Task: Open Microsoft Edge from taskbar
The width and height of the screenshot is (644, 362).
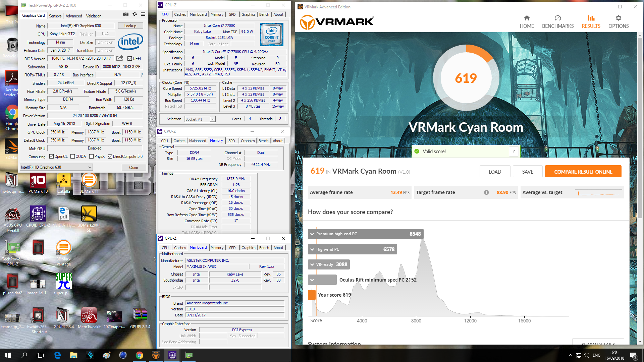Action: point(57,355)
